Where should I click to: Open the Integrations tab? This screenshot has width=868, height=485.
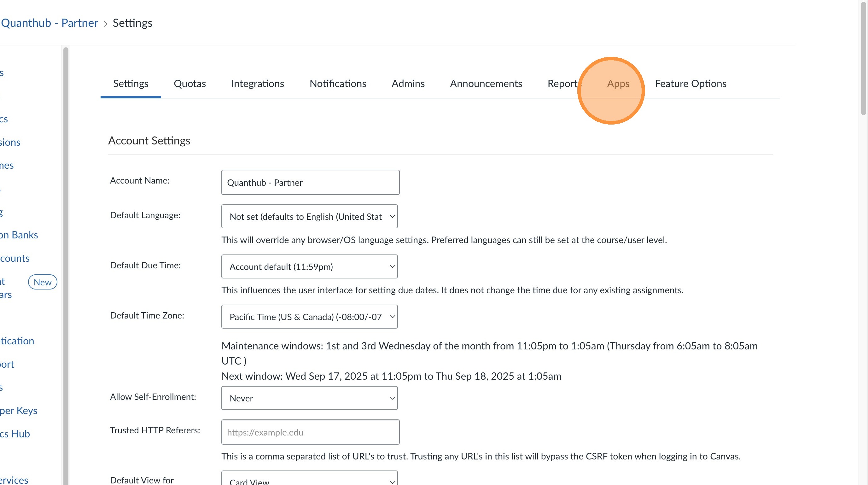257,83
